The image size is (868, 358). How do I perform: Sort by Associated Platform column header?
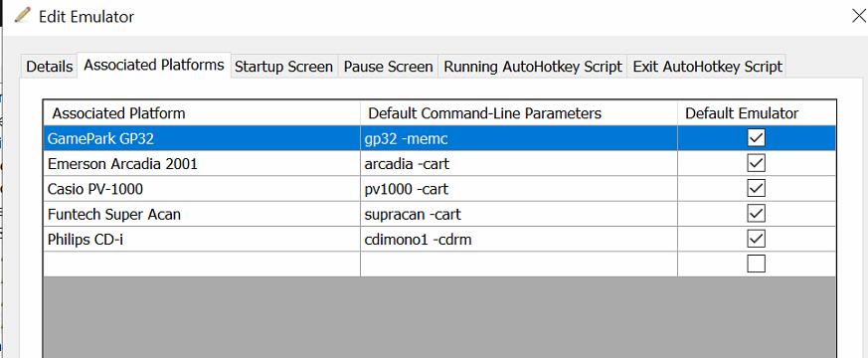[x=202, y=113]
